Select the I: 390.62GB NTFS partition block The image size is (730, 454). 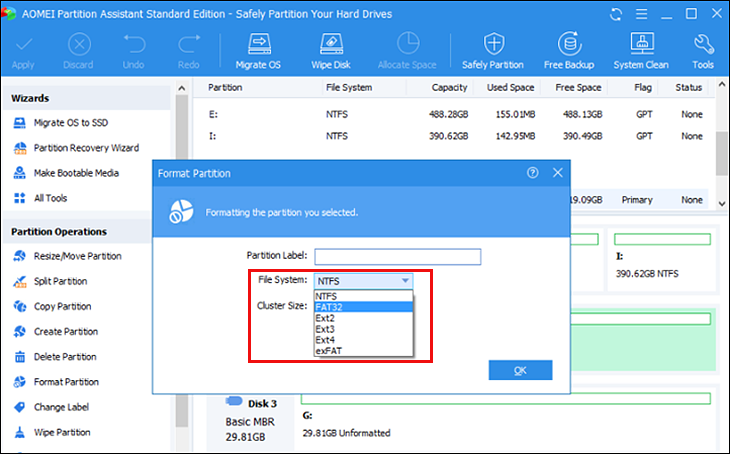662,260
